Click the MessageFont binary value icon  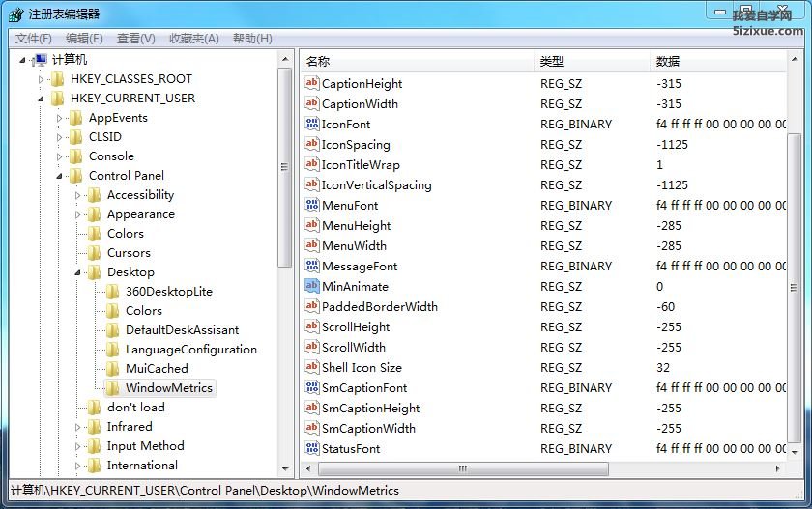(311, 266)
